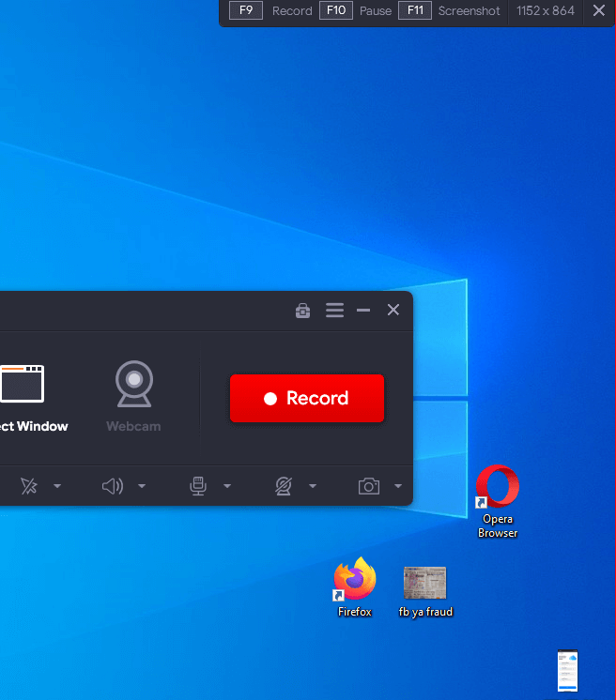Click the red Record button
This screenshot has width=616, height=700.
307,398
